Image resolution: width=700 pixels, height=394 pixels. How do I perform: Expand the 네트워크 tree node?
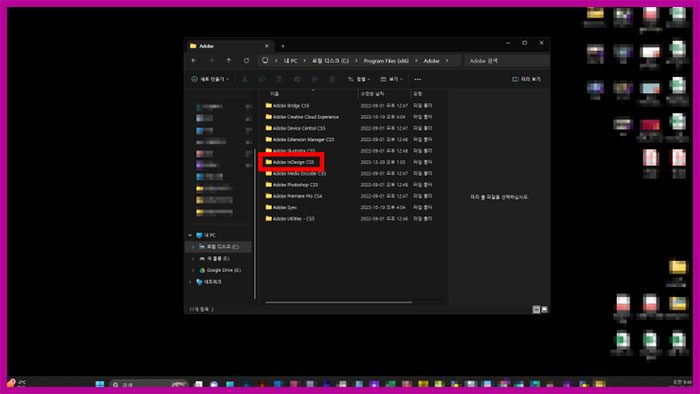click(x=190, y=282)
